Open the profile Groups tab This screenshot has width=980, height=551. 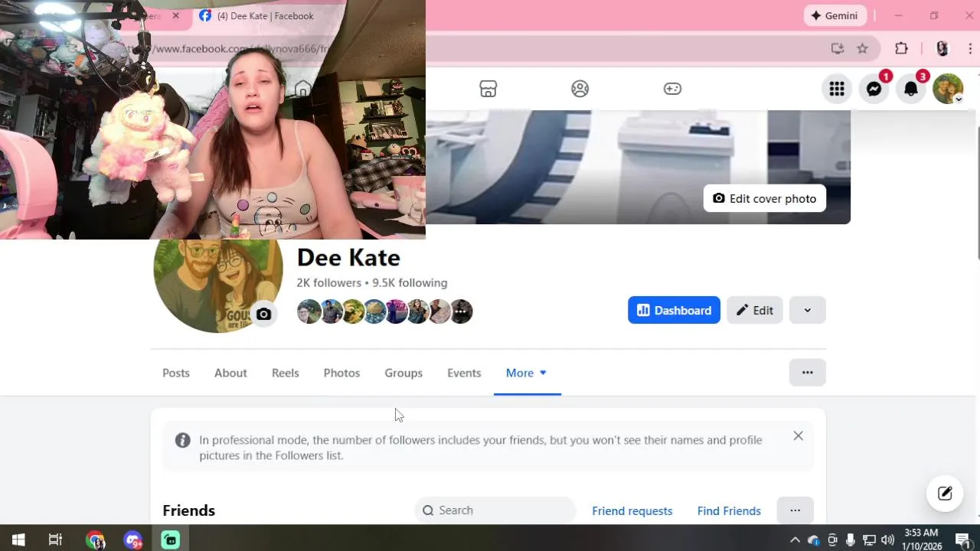click(x=403, y=373)
